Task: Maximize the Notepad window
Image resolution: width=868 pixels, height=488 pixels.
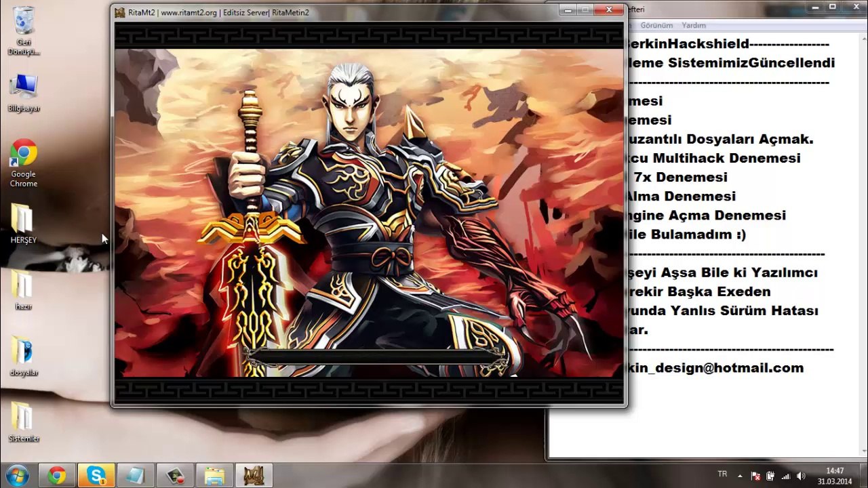Action: pos(832,7)
